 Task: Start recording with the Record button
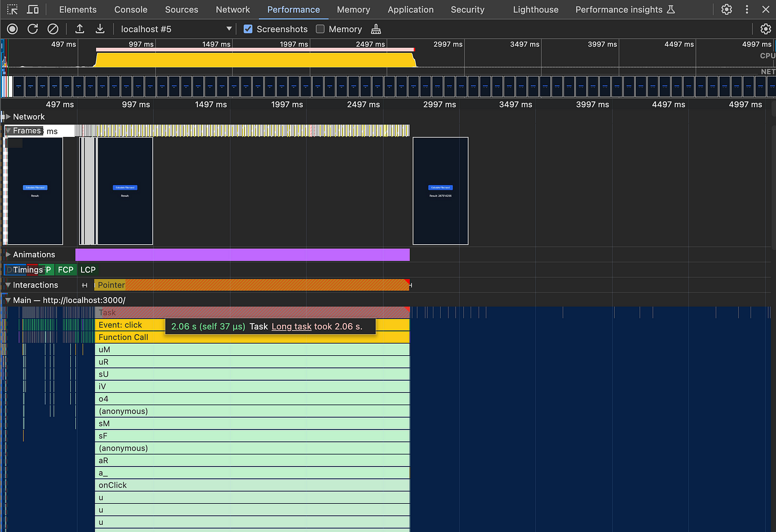(12, 29)
